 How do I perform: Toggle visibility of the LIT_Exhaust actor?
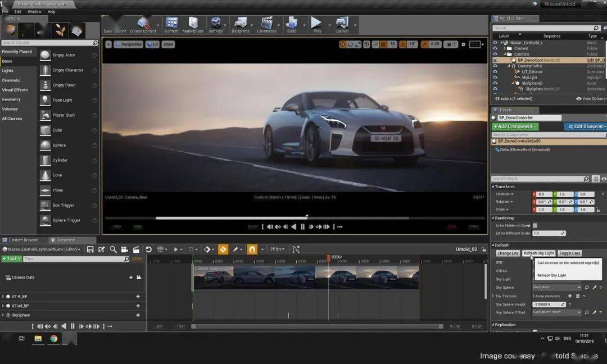coord(495,72)
